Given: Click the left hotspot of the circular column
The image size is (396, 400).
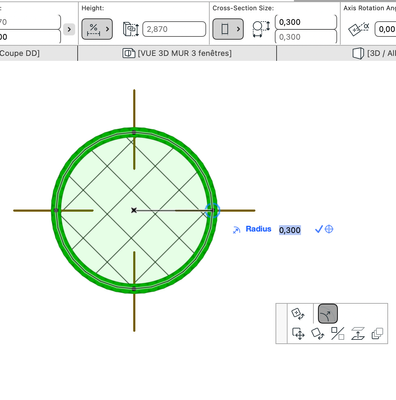Looking at the screenshot, I should [56, 210].
